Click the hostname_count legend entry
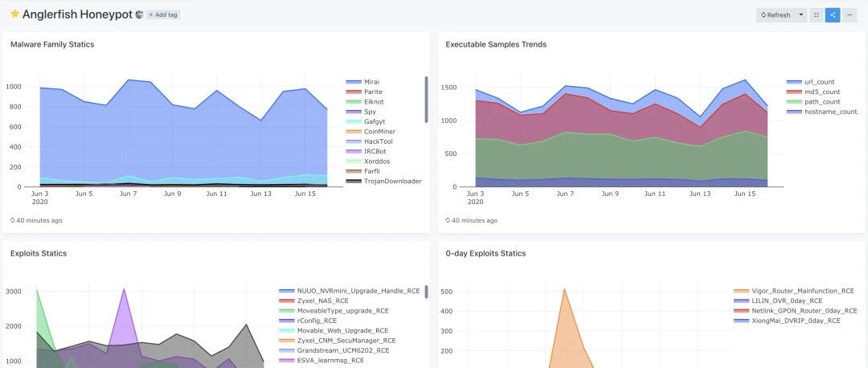The image size is (868, 368). pos(822,112)
